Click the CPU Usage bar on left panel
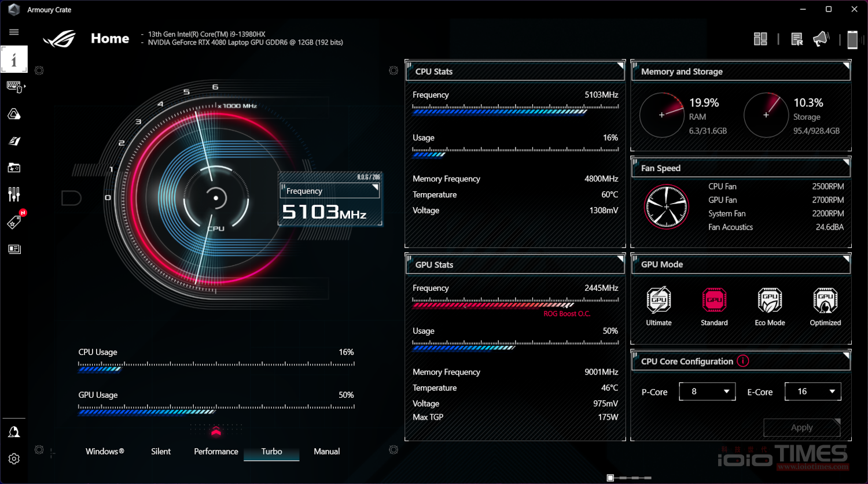The image size is (868, 484). [x=216, y=367]
